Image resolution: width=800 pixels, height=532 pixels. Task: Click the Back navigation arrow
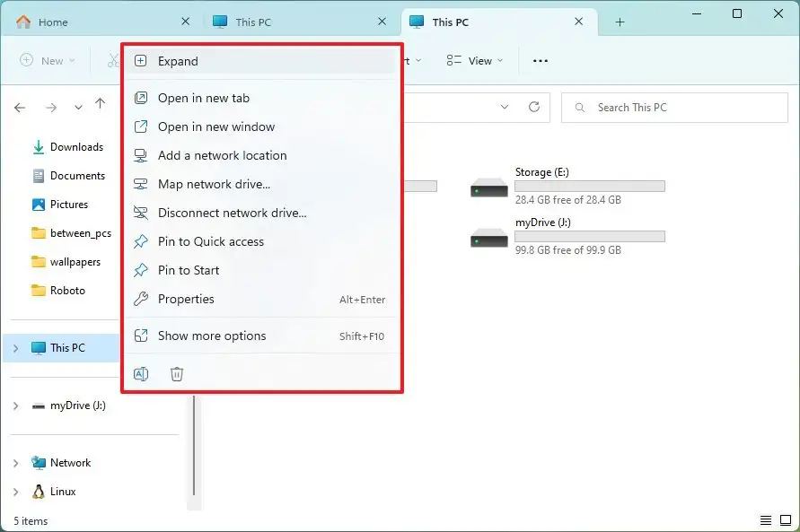(21, 108)
